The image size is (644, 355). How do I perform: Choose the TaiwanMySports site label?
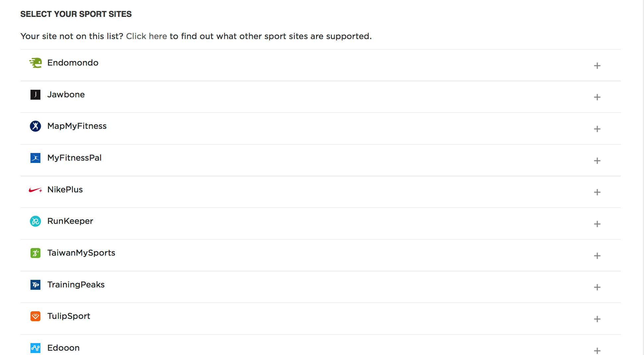[x=81, y=253]
